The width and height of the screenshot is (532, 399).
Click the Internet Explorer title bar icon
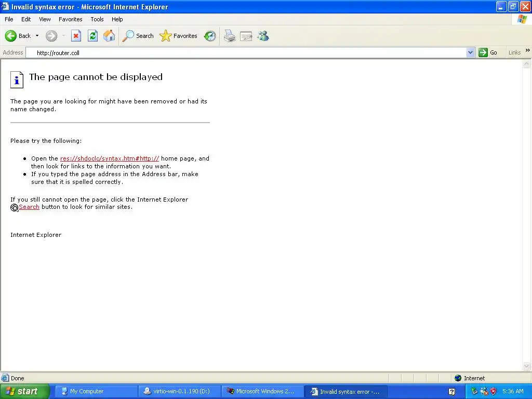tap(5, 6)
